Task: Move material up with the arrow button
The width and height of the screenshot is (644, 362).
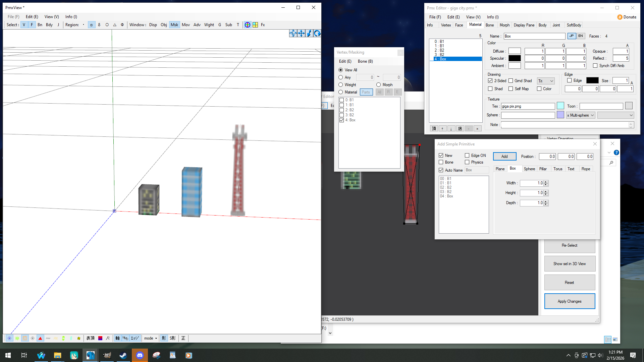Action: point(442,129)
